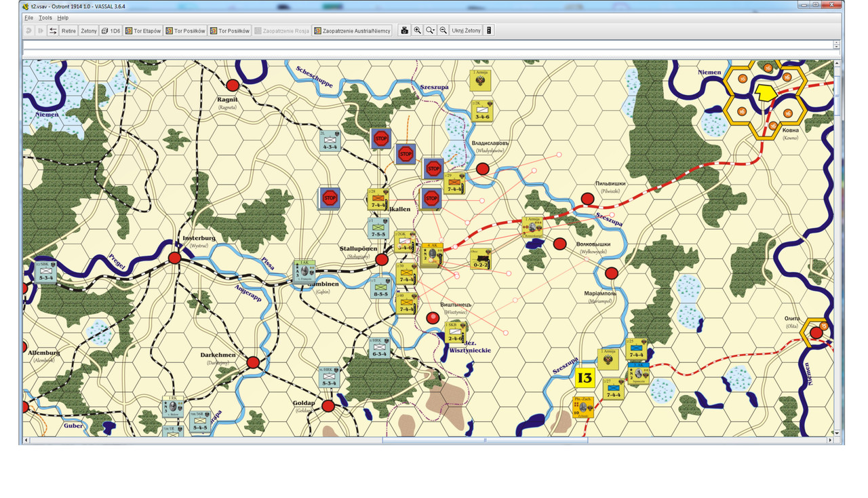
Task: Click the red city dot at Goldap
Action: [328, 406]
